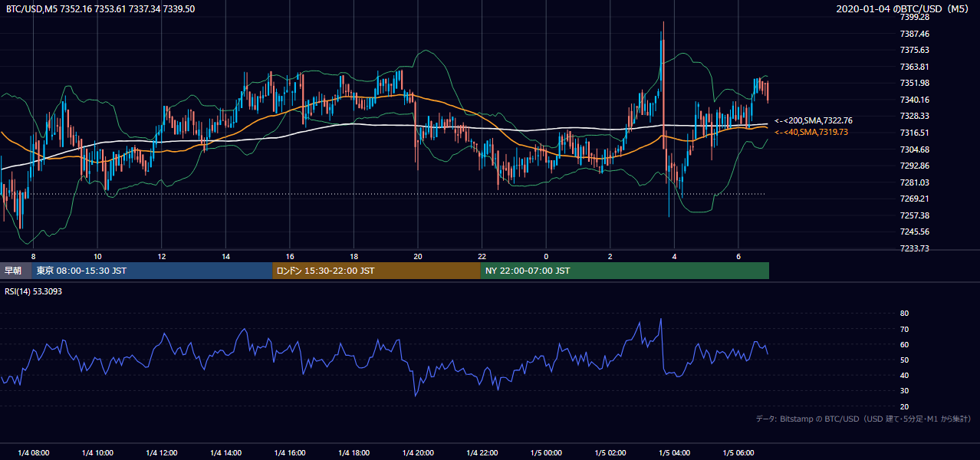Click price axis label 7245.56
Image resolution: width=980 pixels, height=460 pixels.
click(915, 232)
